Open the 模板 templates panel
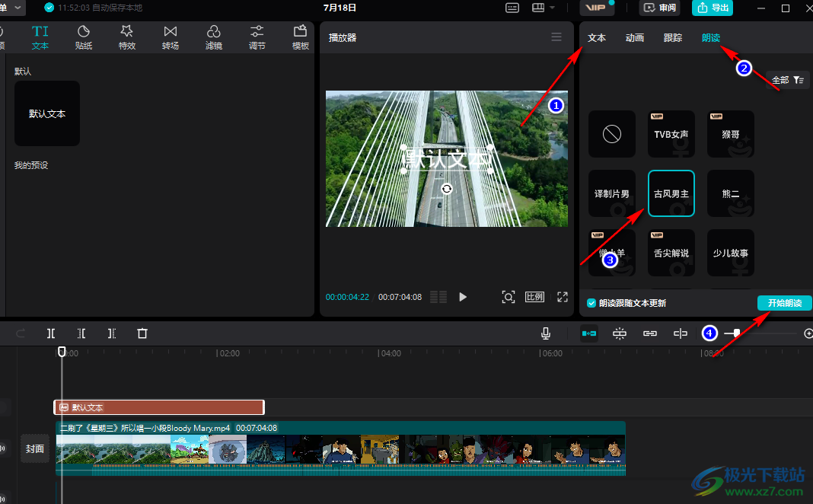Screen dimensions: 813x504 click(x=300, y=38)
